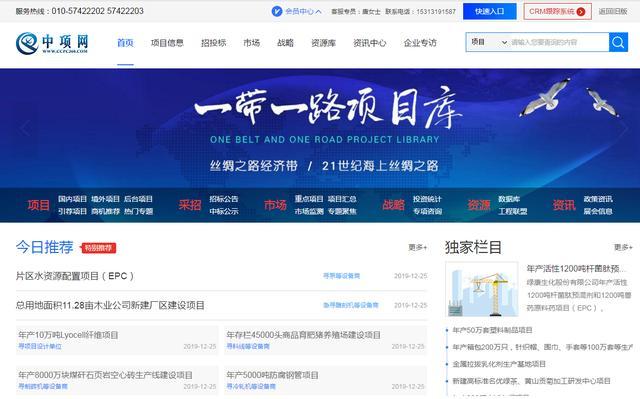Open the 企业专访 nav item

[420, 42]
